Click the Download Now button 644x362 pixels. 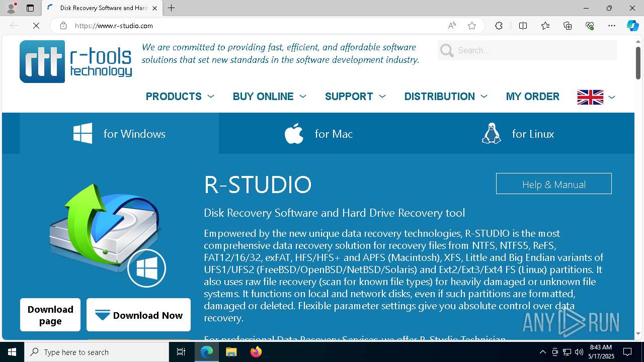(x=138, y=315)
